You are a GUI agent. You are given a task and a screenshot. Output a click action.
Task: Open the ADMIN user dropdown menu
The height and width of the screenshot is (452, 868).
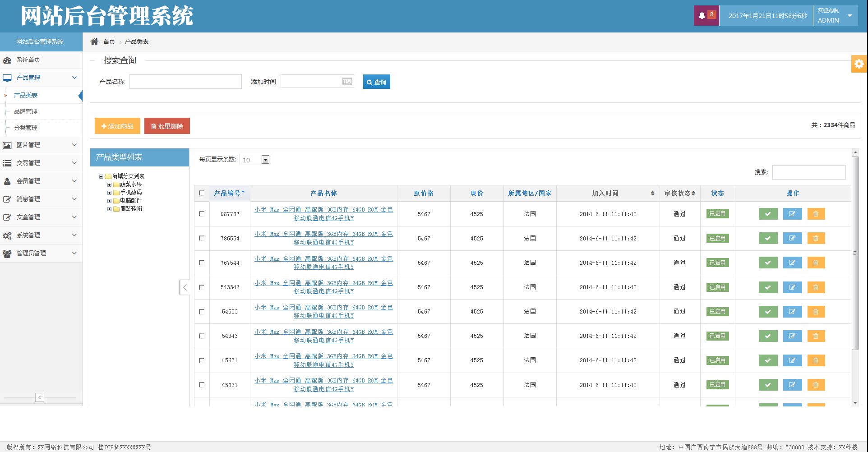click(x=850, y=16)
